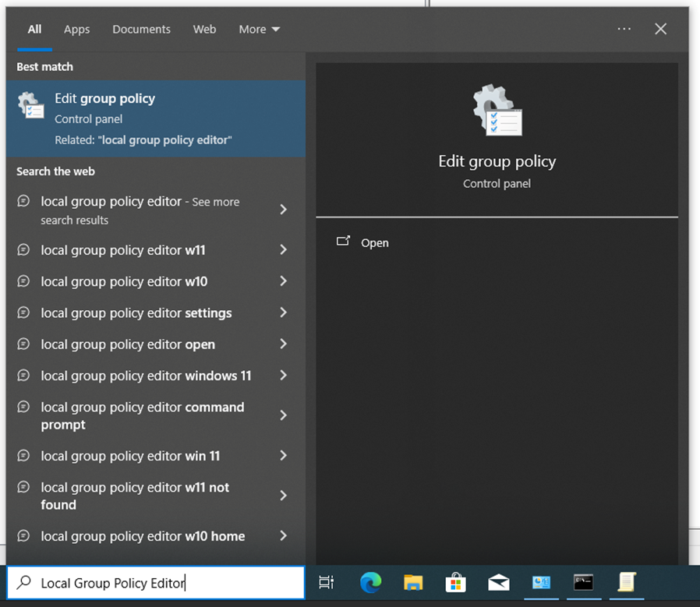Expand chevron for 'editor open' suggestion
The image size is (700, 607).
click(x=283, y=344)
